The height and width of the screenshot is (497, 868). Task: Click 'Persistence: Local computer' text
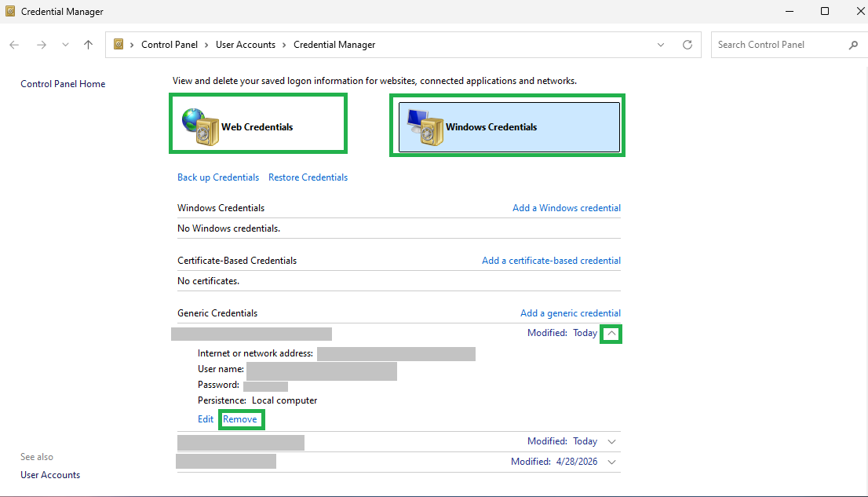pos(257,400)
